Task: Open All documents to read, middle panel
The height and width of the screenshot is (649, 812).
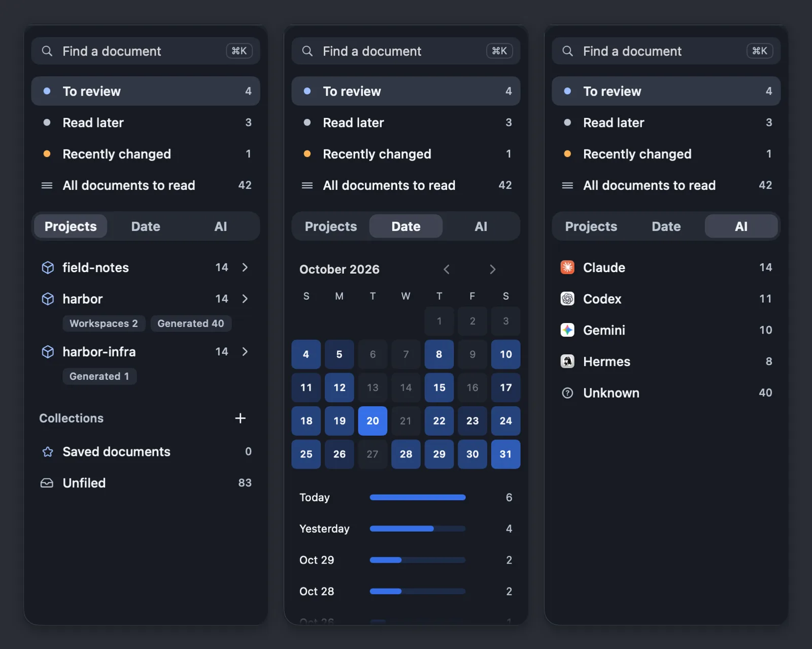Action: pyautogui.click(x=406, y=185)
